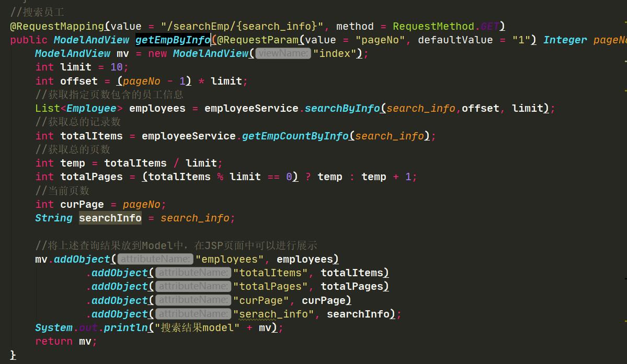Click the method's closing brace

[13, 355]
